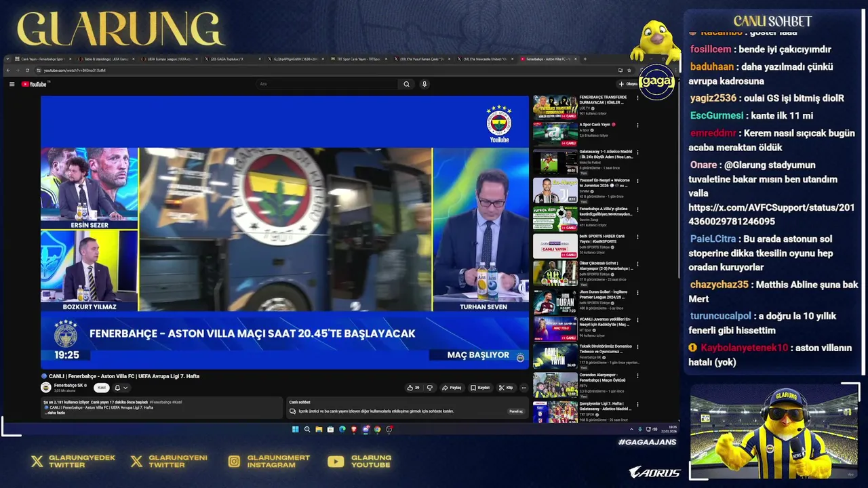Click the #Fenerbahçe hashtag in description
This screenshot has width=868, height=488.
point(162,402)
